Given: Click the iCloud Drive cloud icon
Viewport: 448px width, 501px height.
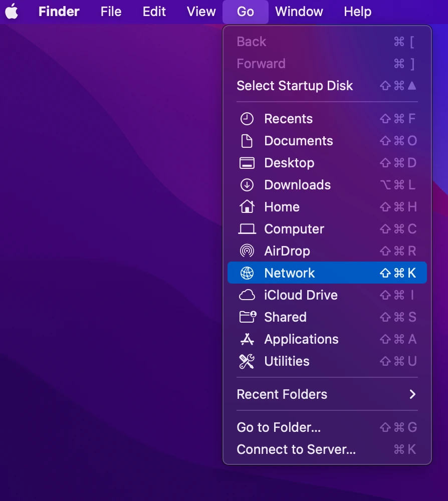Looking at the screenshot, I should click(247, 295).
